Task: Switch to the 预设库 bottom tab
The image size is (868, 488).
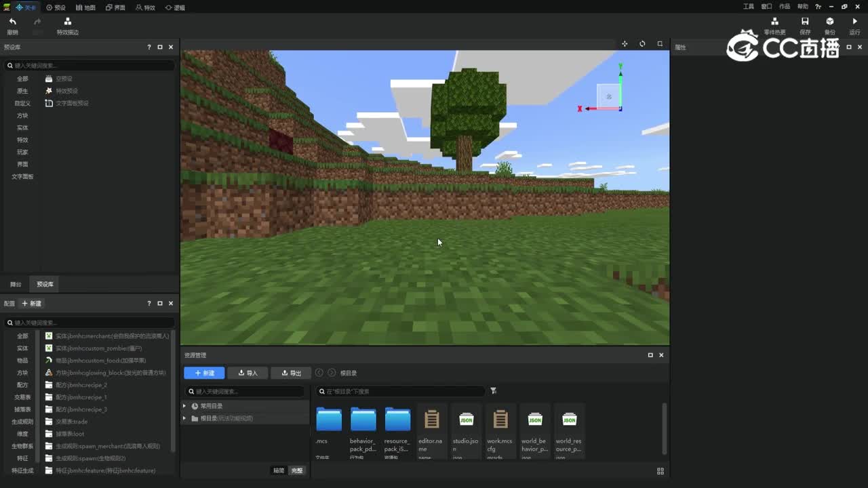Action: point(45,285)
